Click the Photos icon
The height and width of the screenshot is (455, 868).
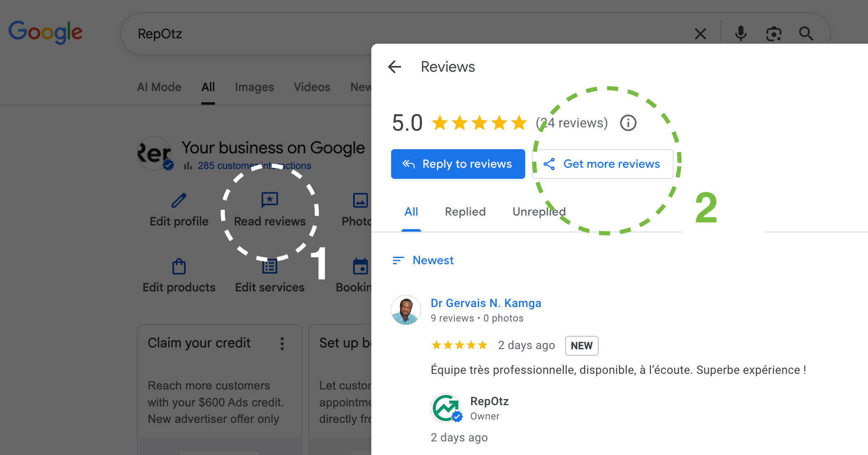359,201
